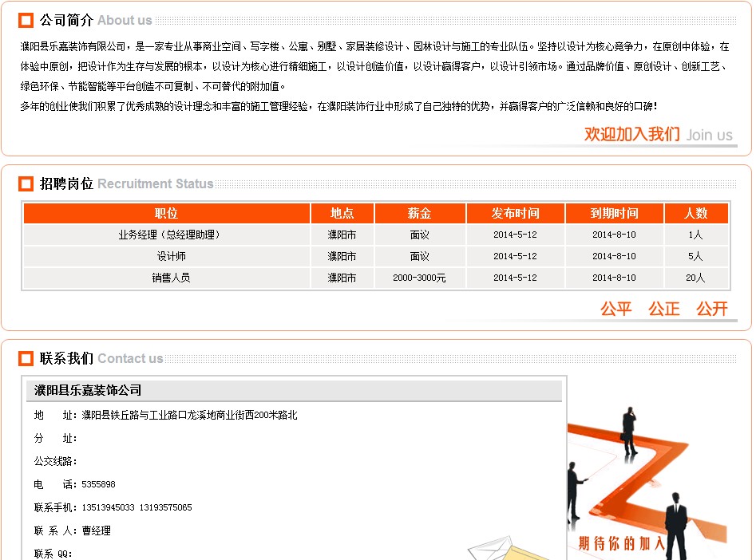Click the 招聘岗位 Recruitment Status heading

coord(126,183)
